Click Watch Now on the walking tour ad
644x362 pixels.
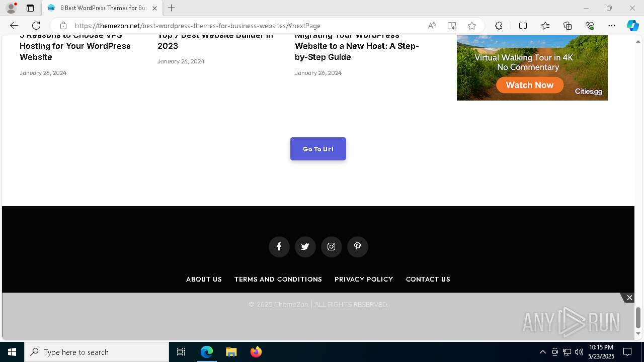pyautogui.click(x=530, y=85)
